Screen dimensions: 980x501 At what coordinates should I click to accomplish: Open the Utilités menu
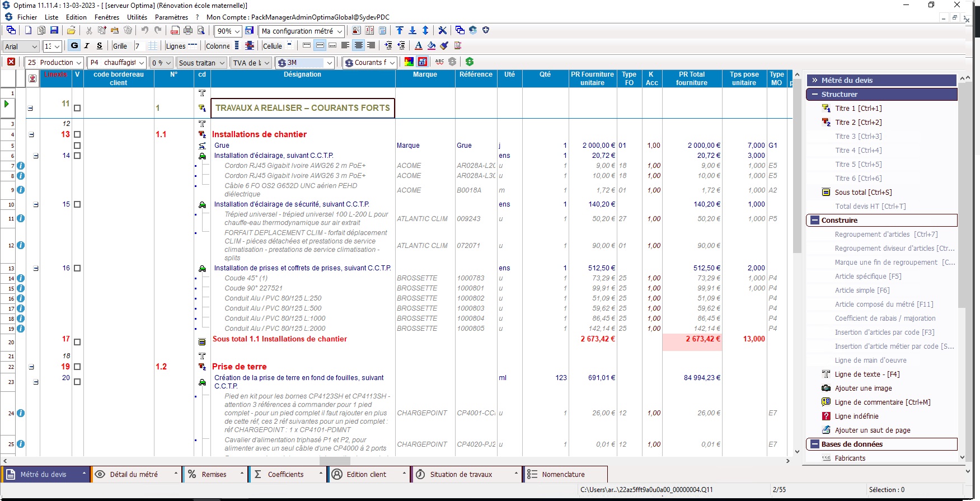click(137, 17)
